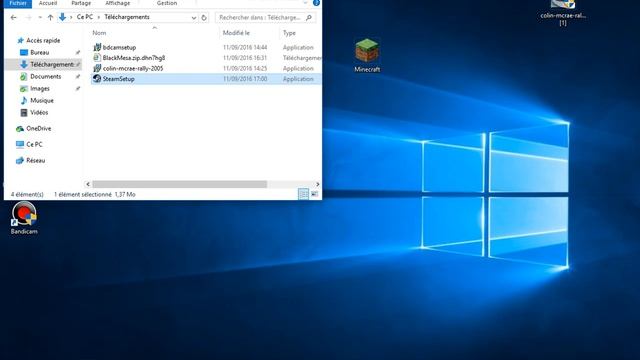
Task: Click the bdcamsetup file icon
Action: coord(97,47)
